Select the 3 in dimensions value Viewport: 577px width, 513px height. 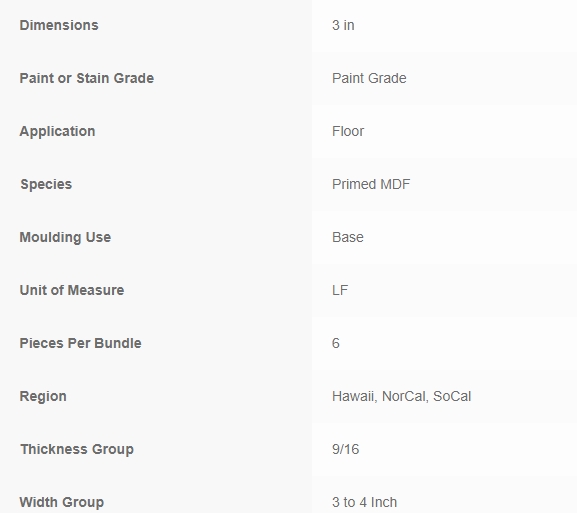(343, 25)
